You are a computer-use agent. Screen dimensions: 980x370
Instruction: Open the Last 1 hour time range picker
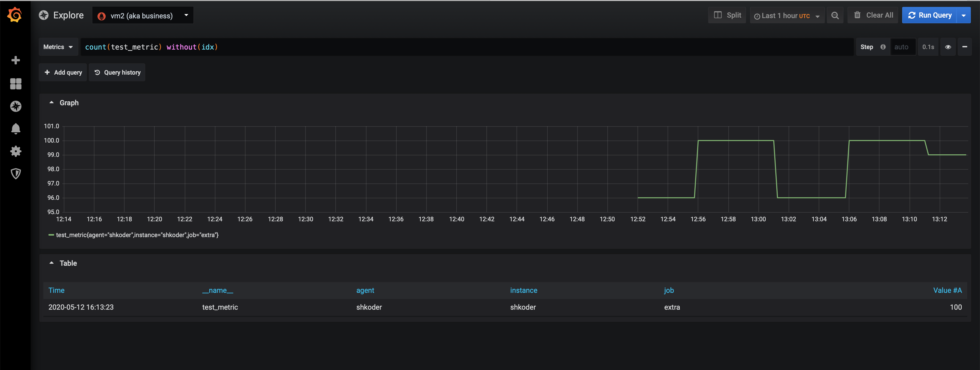pyautogui.click(x=787, y=15)
